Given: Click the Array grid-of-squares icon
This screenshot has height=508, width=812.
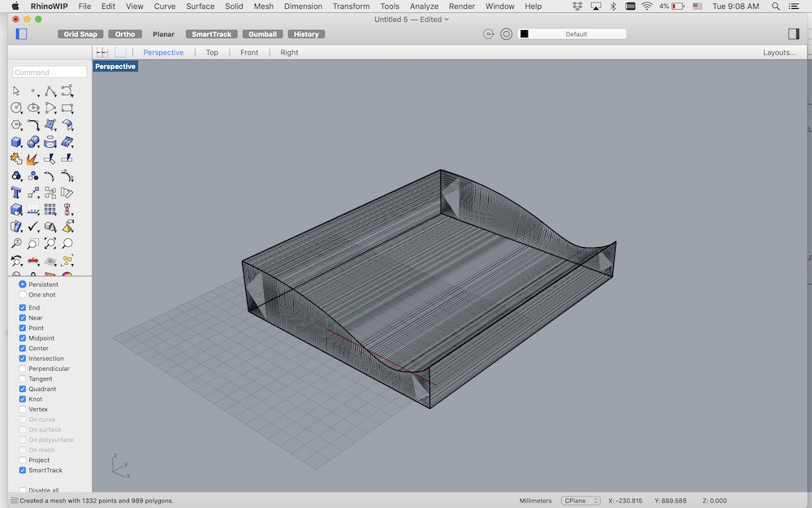Looking at the screenshot, I should (50, 210).
